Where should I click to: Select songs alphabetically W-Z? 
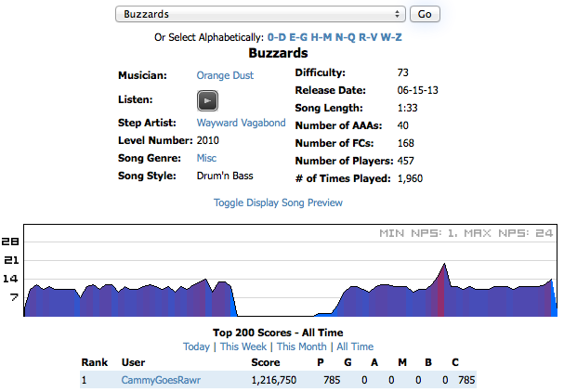click(x=391, y=37)
